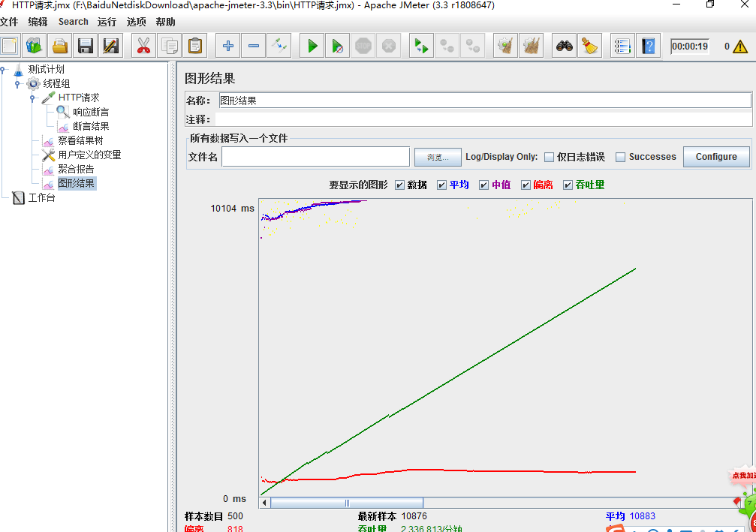This screenshot has height=532, width=756.
Task: Select 响应断言 tree node
Action: tap(91, 112)
